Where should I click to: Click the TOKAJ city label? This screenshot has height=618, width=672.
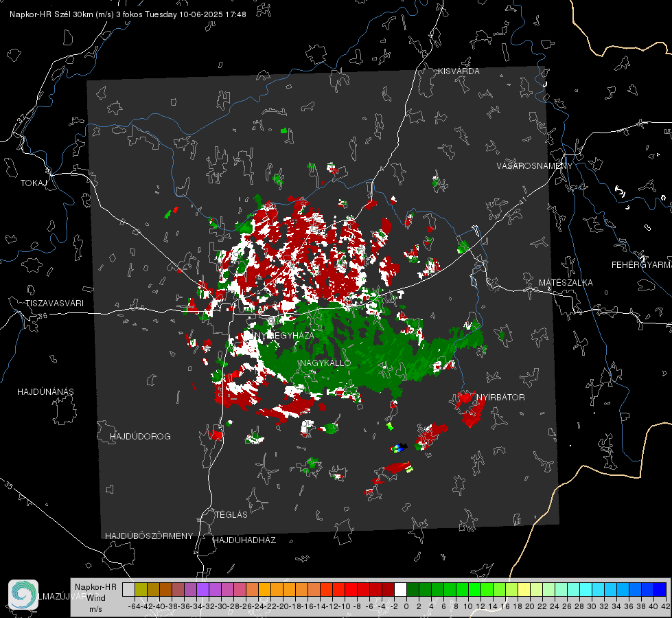coord(34,183)
